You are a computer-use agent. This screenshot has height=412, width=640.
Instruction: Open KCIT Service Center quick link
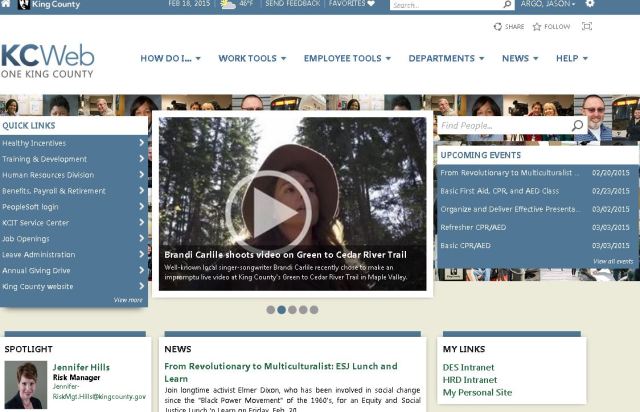coord(36,223)
